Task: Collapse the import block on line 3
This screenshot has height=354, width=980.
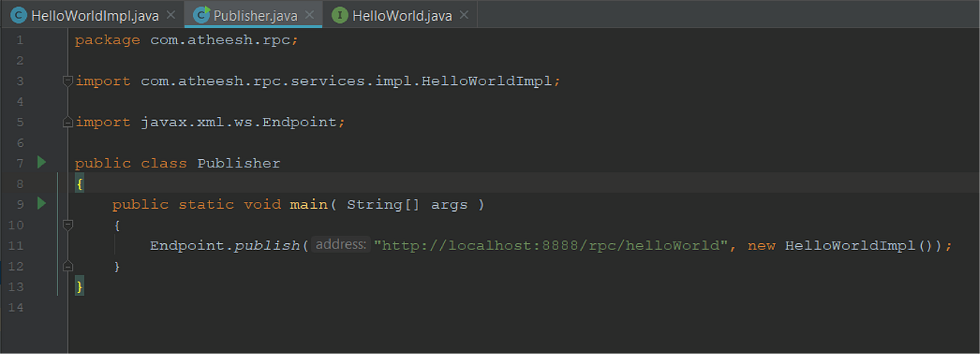Action: tap(67, 80)
